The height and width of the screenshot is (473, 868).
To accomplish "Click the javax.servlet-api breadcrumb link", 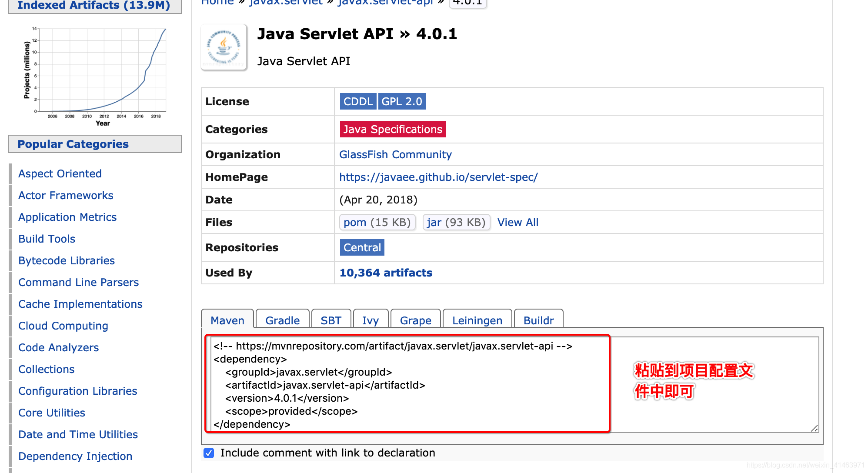I will [x=385, y=3].
